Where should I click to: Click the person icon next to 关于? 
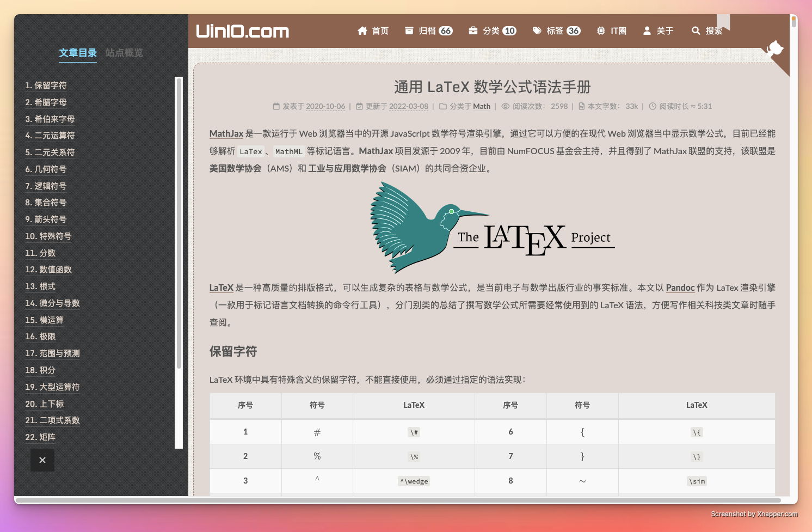coord(646,31)
